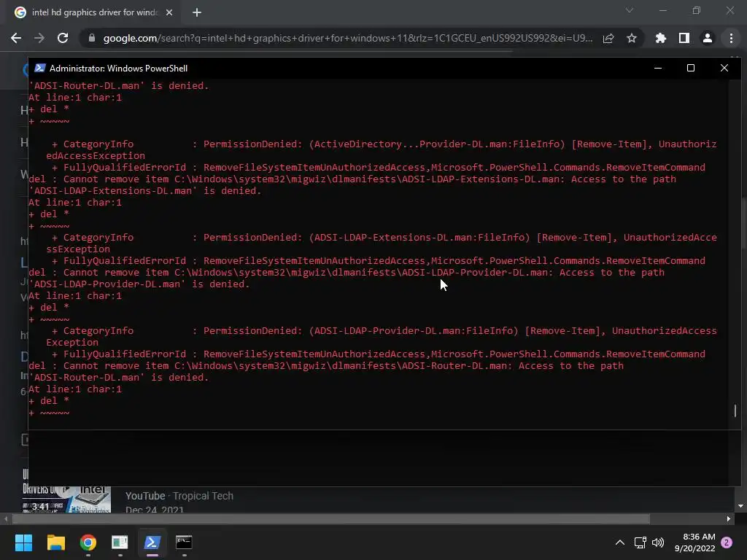Click the PowerShell title bar icon
Viewport: 747px width, 560px height.
(40, 68)
